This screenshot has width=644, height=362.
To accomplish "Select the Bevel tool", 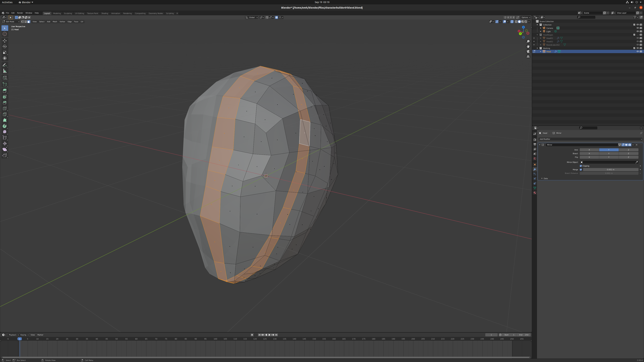I will [x=5, y=103].
